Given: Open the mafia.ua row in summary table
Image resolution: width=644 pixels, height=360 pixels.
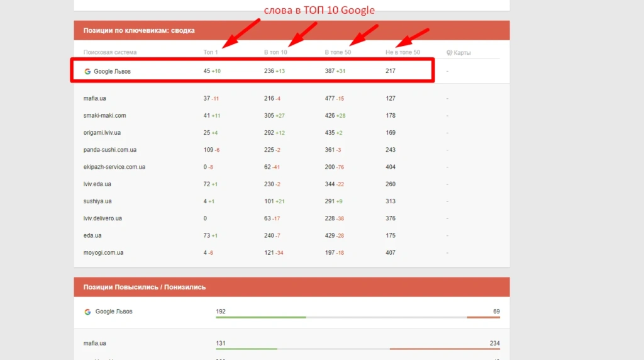Looking at the screenshot, I should click(292, 98).
